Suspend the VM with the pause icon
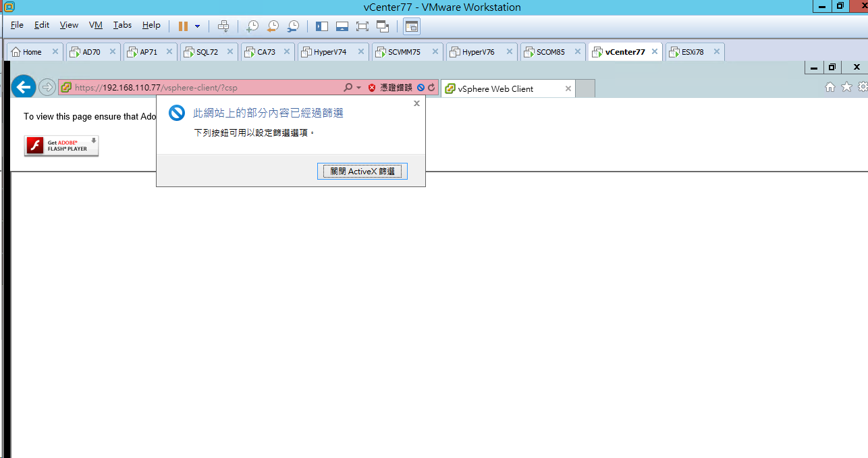Viewport: 868px width, 458px height. [x=183, y=26]
